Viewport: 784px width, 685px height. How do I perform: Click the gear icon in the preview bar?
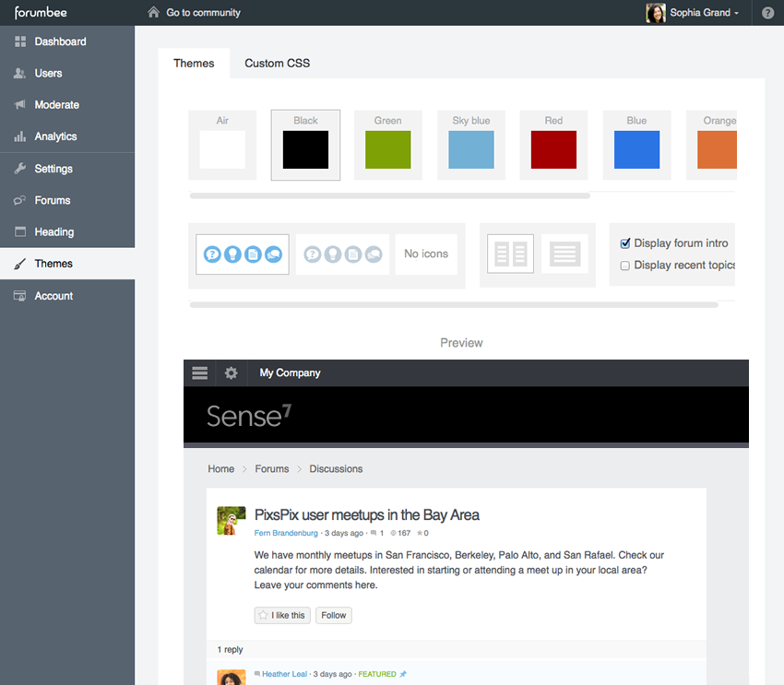coord(230,372)
